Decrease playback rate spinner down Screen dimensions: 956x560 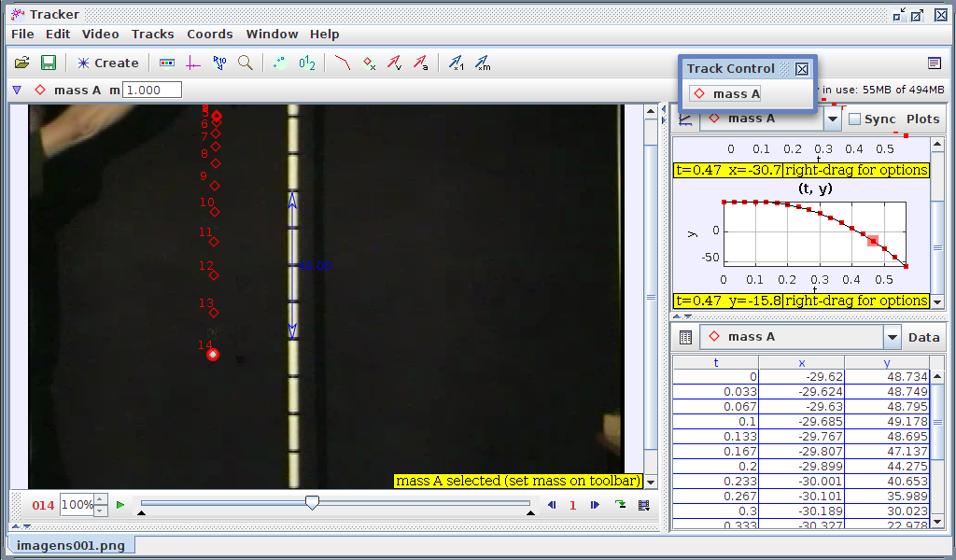(101, 511)
